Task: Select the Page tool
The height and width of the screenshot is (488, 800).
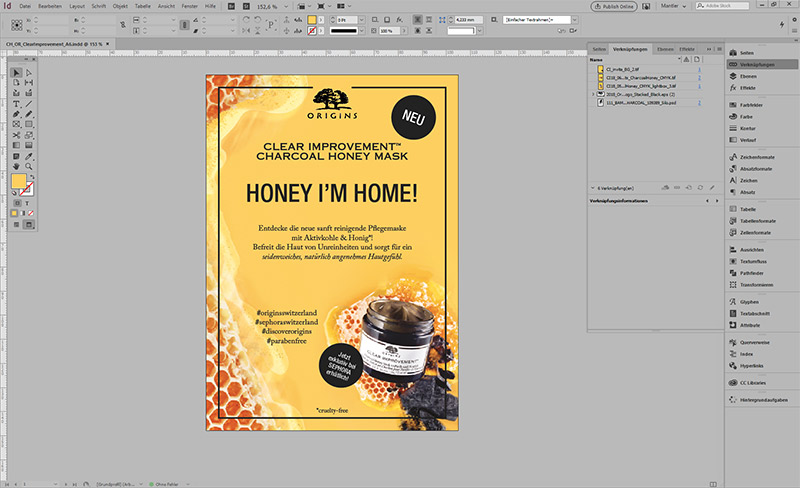Action: click(16, 83)
